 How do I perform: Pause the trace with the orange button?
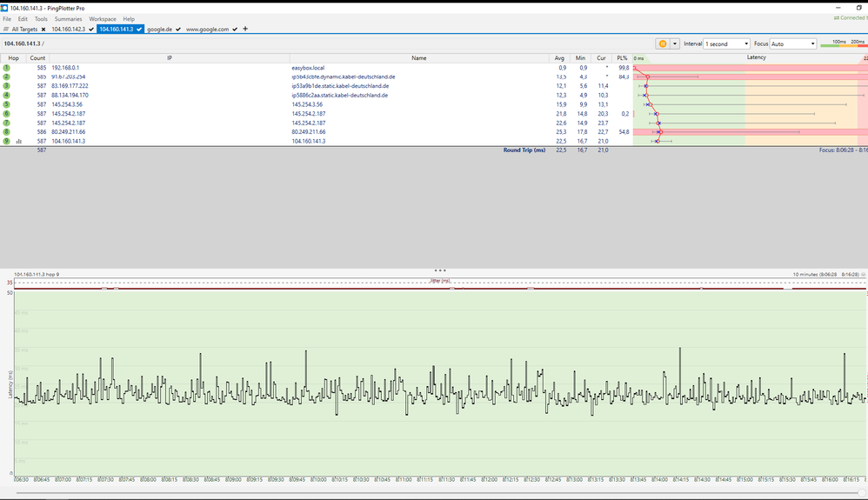(x=662, y=43)
